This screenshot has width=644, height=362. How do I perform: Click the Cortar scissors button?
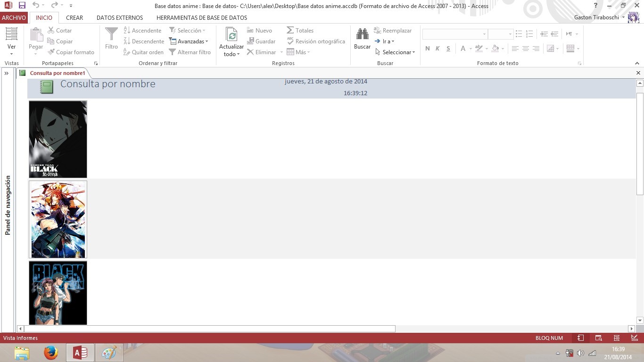point(60,30)
